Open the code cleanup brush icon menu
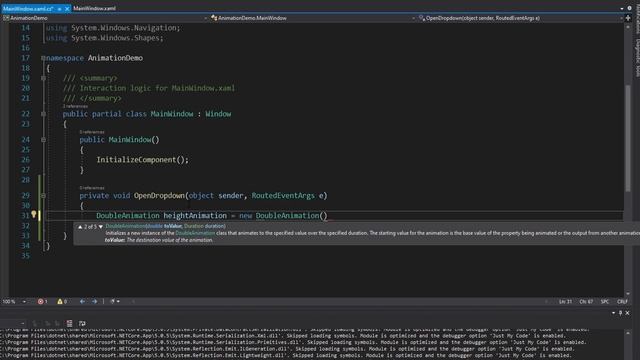 point(114,302)
